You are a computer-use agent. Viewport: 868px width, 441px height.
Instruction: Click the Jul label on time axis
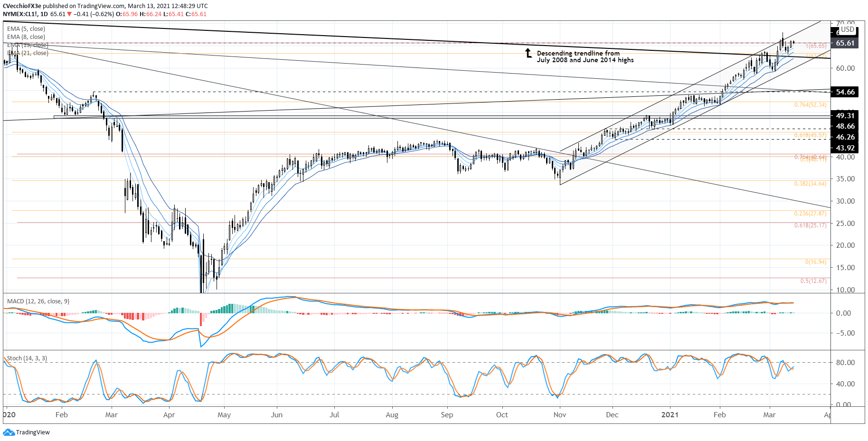coord(334,415)
